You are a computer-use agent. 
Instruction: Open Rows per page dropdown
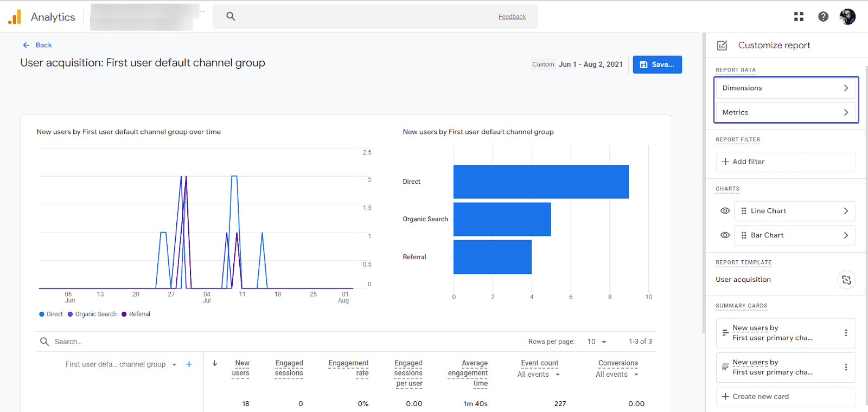[x=597, y=342]
